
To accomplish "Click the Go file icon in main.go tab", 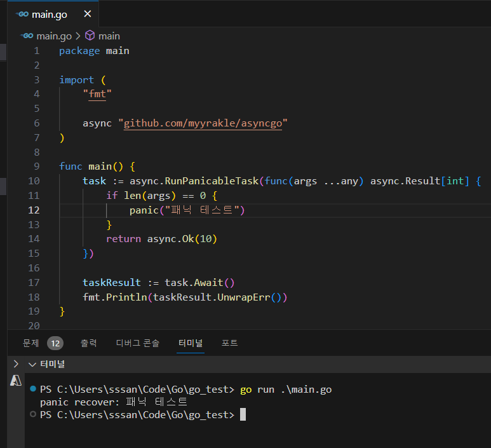I will click(x=22, y=14).
